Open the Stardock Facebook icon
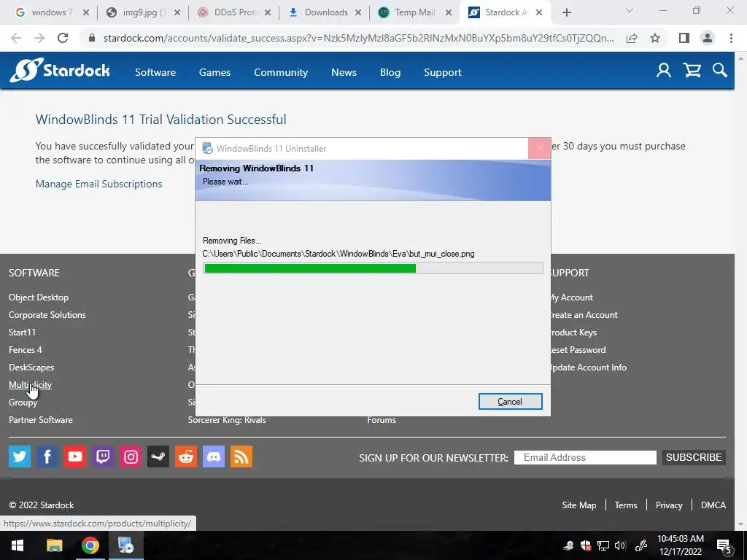This screenshot has height=560, width=747. [47, 456]
